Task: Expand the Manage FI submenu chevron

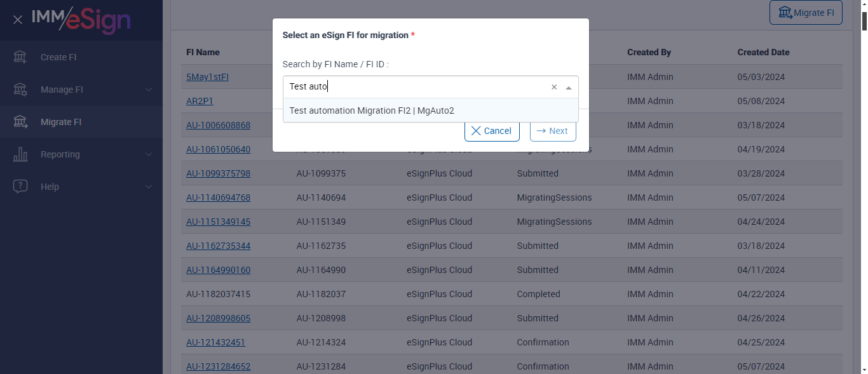Action: click(149, 90)
